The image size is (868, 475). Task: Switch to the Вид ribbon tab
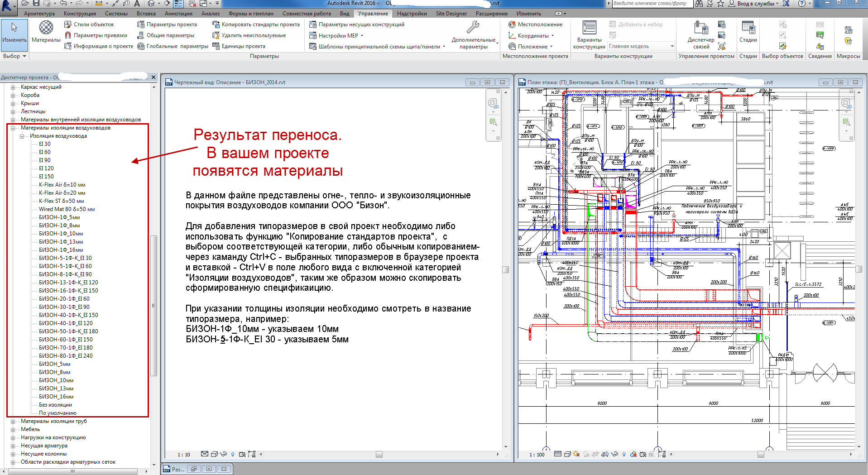(344, 13)
